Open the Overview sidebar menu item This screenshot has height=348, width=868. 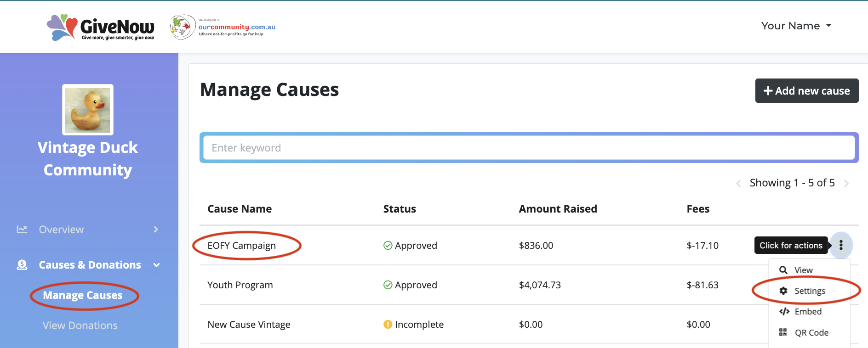point(61,230)
